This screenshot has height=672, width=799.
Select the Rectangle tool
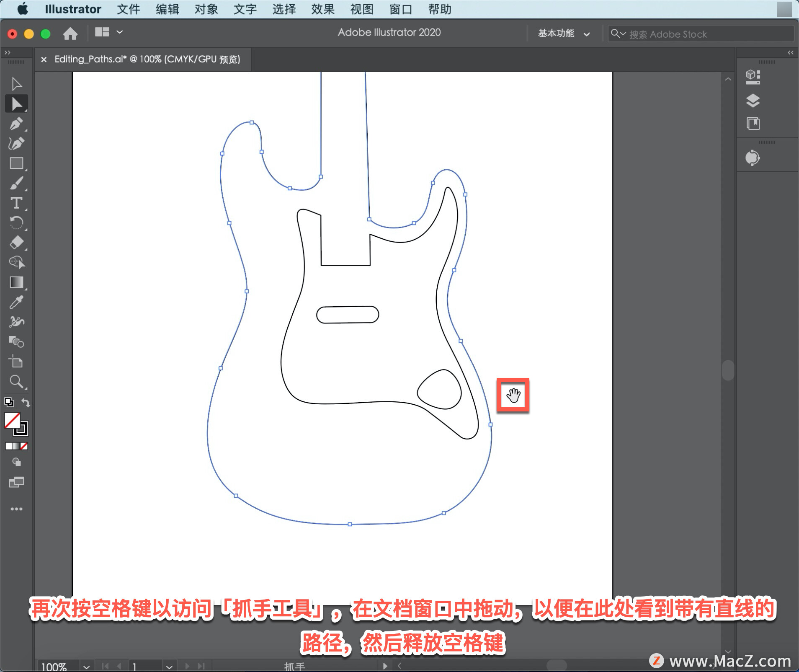point(16,163)
